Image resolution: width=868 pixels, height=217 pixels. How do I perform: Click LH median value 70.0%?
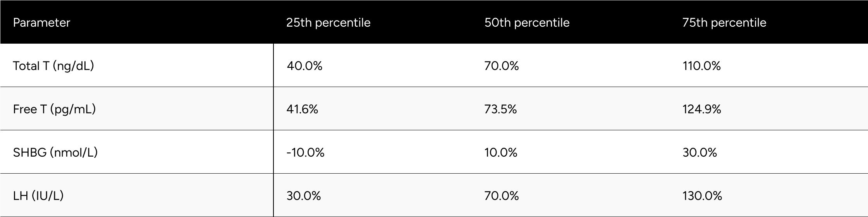coord(502,196)
